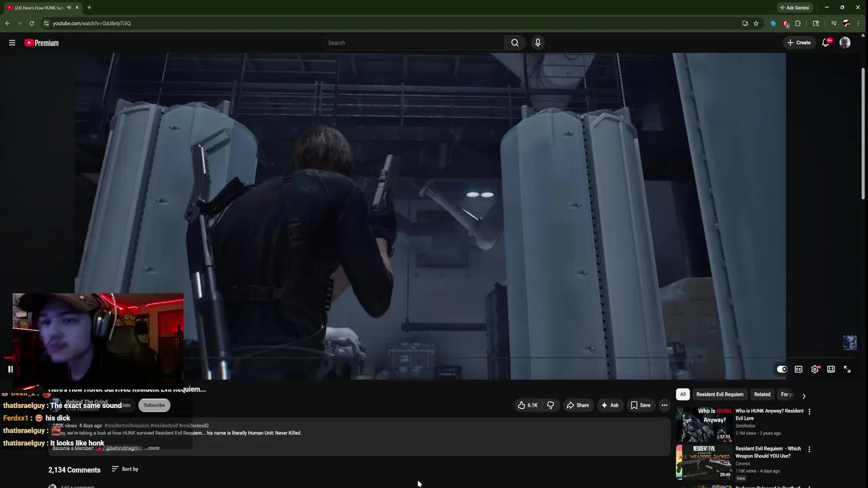Bookmark this page with the star icon
Viewport: 868px width, 488px height.
756,23
